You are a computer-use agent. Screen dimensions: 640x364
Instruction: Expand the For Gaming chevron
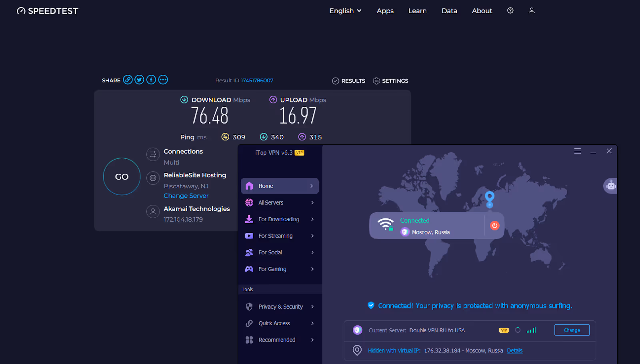[312, 269]
